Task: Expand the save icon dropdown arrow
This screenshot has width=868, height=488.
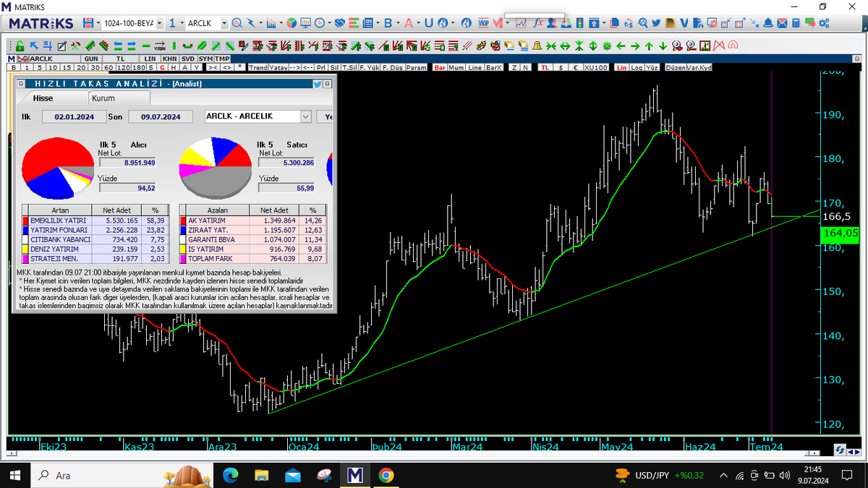Action: coord(98,23)
